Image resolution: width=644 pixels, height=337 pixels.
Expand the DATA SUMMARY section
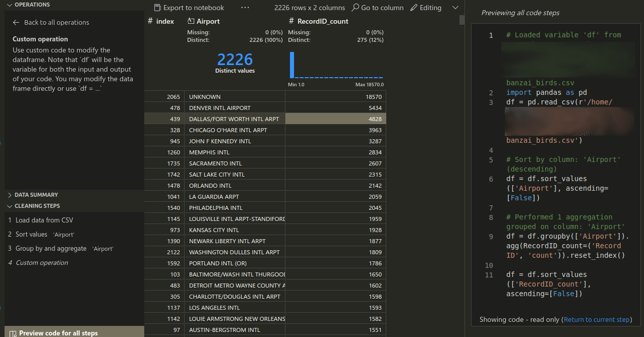coord(32,195)
